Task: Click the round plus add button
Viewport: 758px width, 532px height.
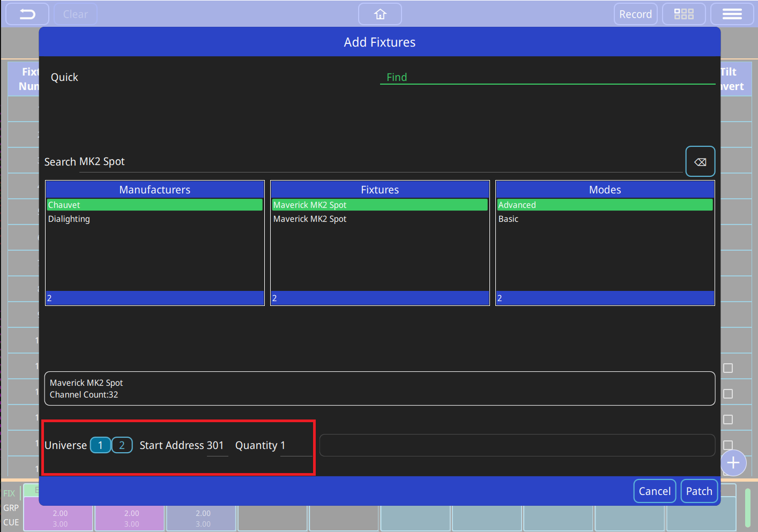Action: coord(733,463)
